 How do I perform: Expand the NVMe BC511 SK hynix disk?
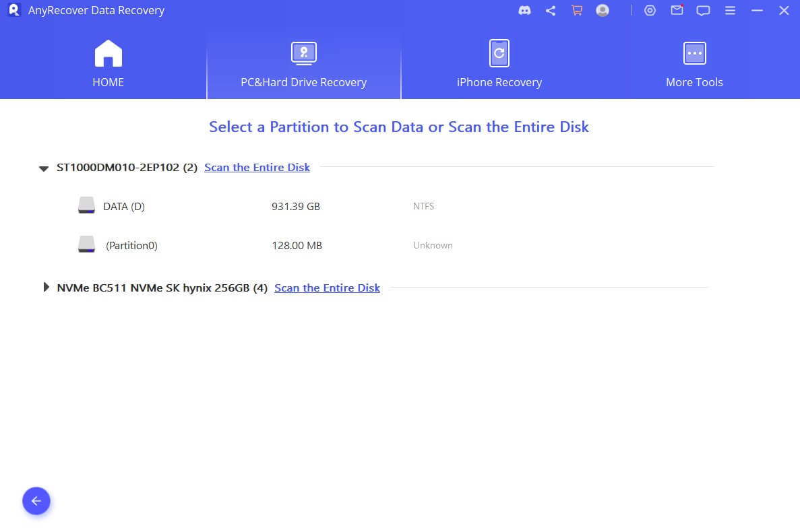click(46, 288)
